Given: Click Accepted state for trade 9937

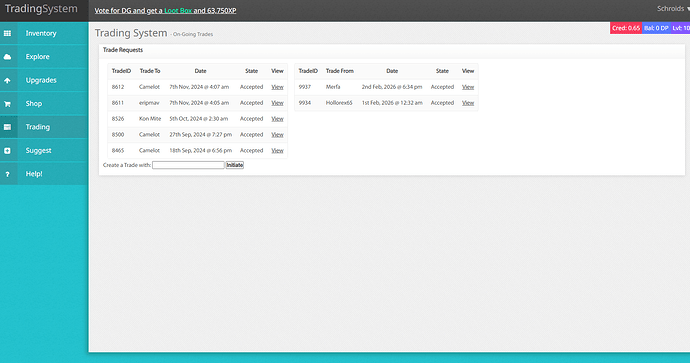Looking at the screenshot, I should point(442,87).
